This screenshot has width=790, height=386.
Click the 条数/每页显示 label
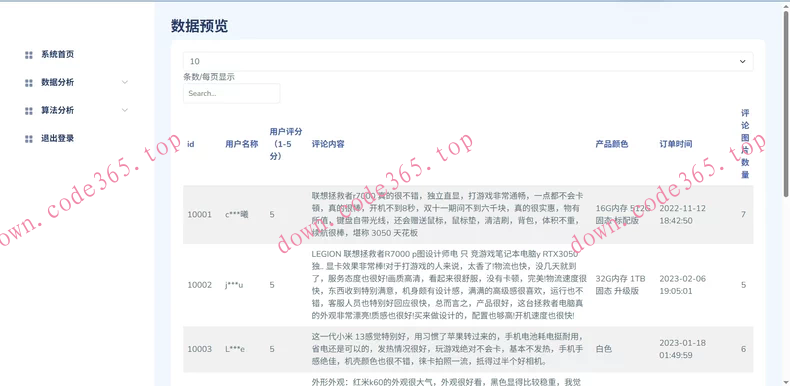tap(209, 78)
